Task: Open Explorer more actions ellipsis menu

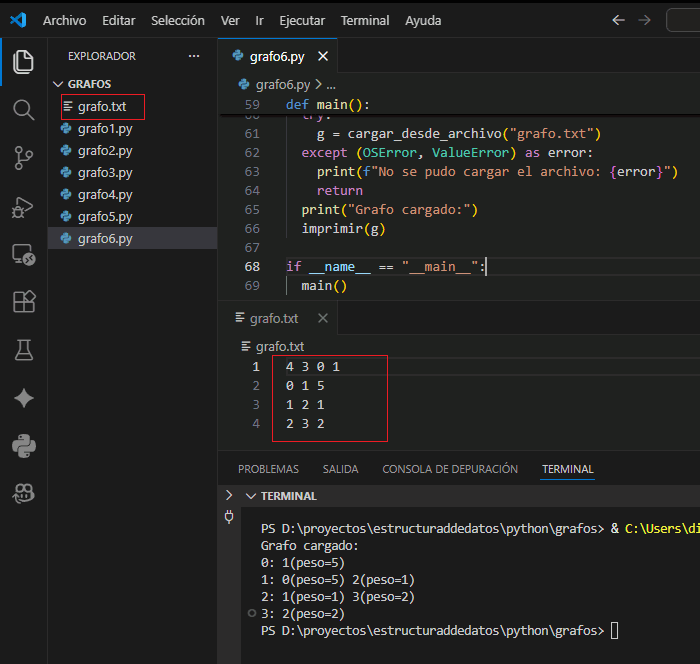Action: (x=194, y=56)
